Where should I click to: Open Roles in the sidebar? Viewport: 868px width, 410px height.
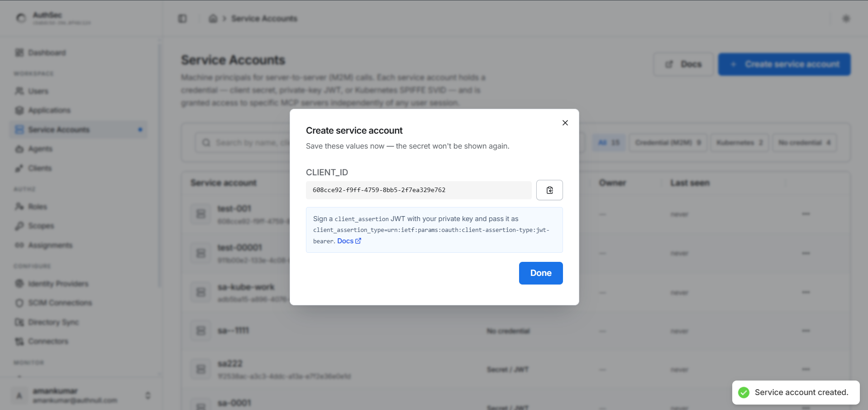tap(79, 207)
